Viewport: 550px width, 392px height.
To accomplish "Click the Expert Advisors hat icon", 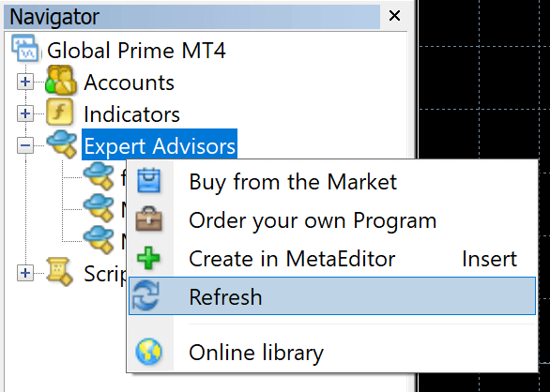I will (62, 143).
